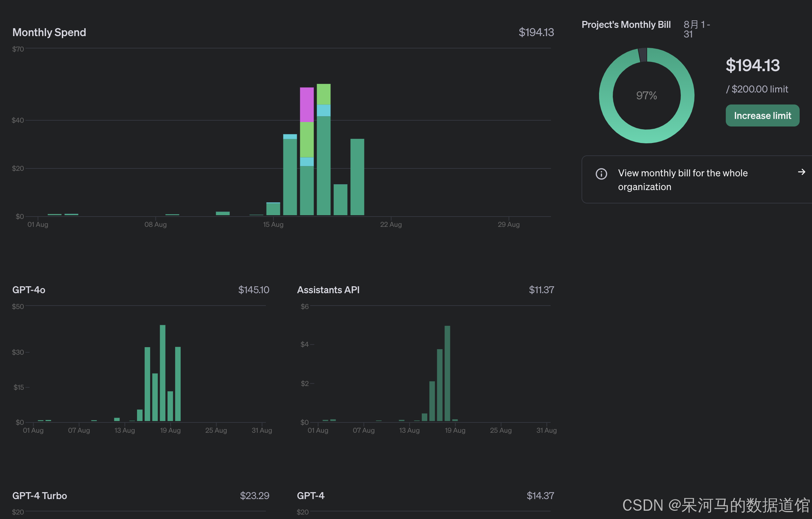Click the $200.00 limit text
812x519 pixels.
click(757, 89)
